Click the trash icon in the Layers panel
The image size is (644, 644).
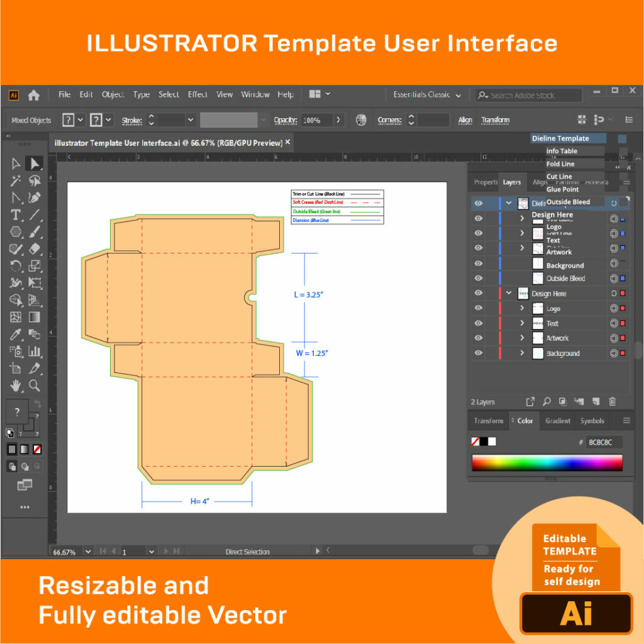(x=613, y=401)
